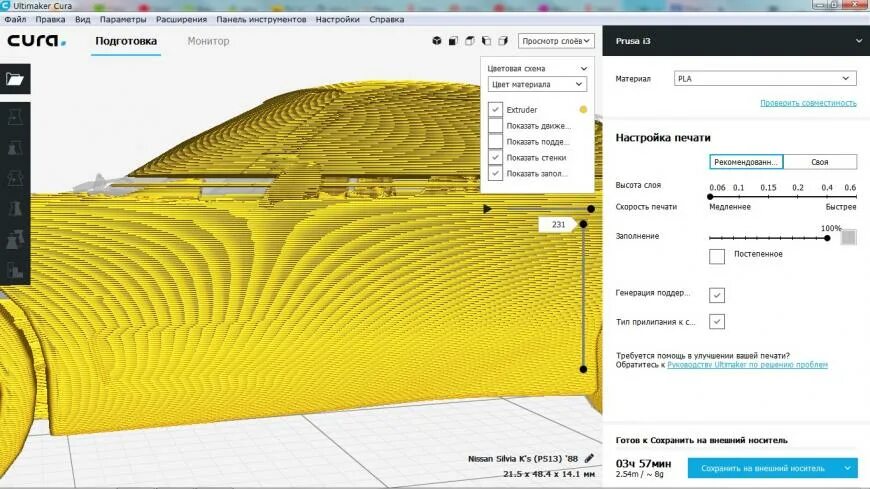Open Просмотр слоёв view dropdown

tap(556, 41)
